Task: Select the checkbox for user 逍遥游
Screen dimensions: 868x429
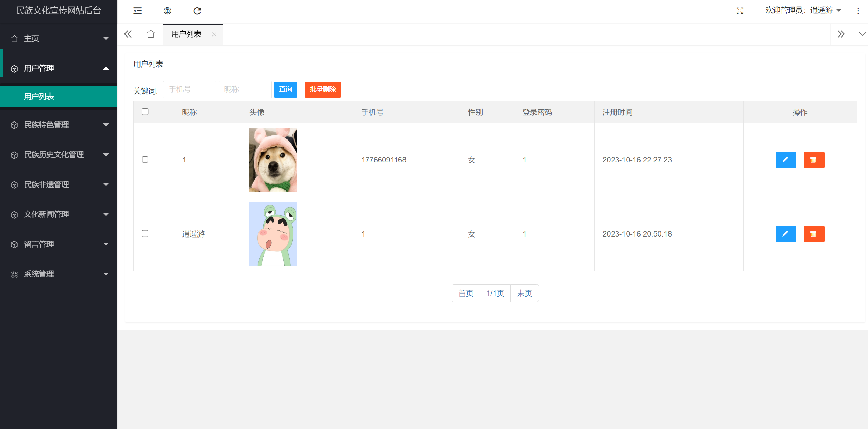Action: coord(145,233)
